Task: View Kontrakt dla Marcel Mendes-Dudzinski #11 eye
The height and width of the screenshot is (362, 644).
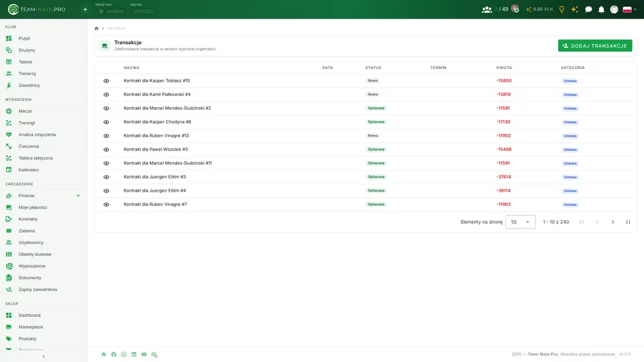Action: [107, 164]
